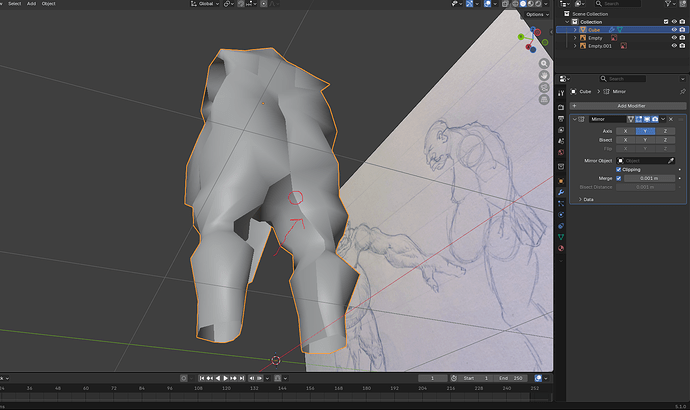This screenshot has height=410, width=690.
Task: Select material preview shading
Action: tap(531, 4)
